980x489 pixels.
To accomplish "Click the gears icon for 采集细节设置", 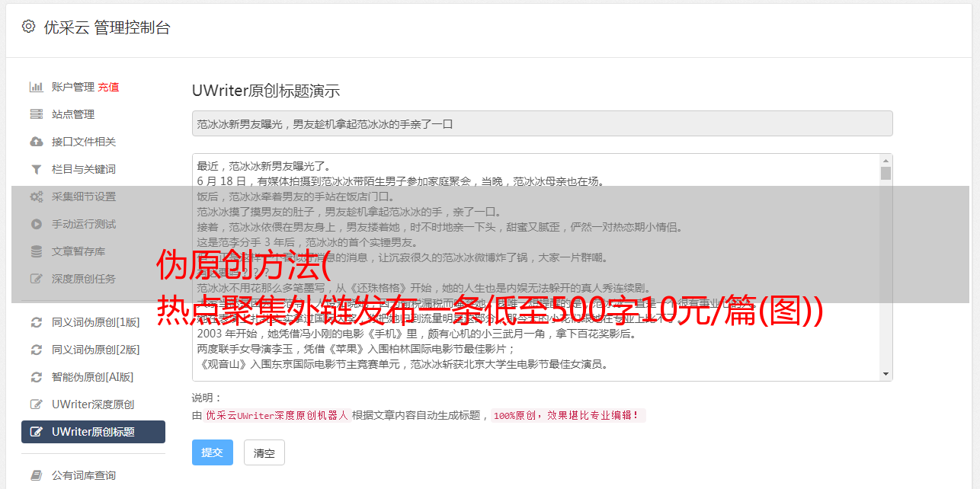I will (36, 197).
